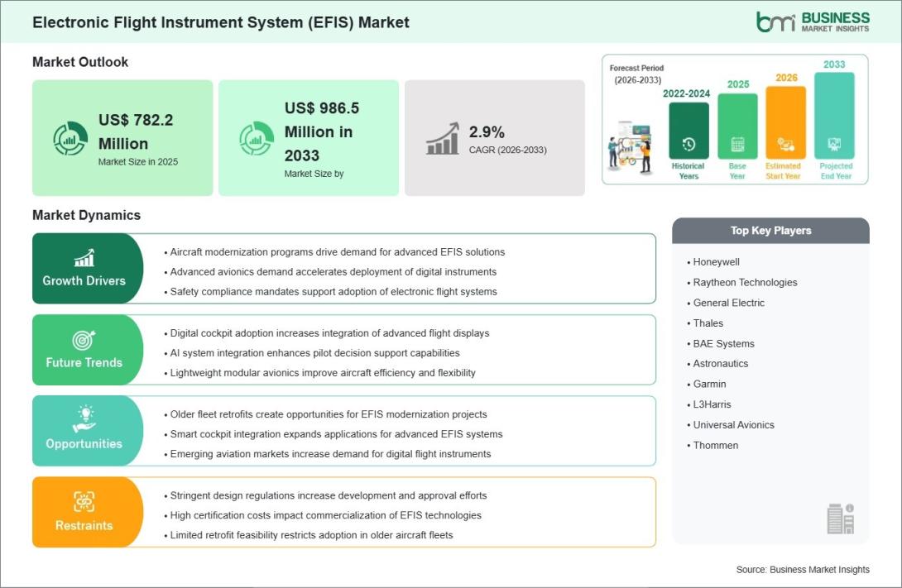Click the Growth Drivers bar chart icon
The width and height of the screenshot is (902, 588).
(84, 258)
